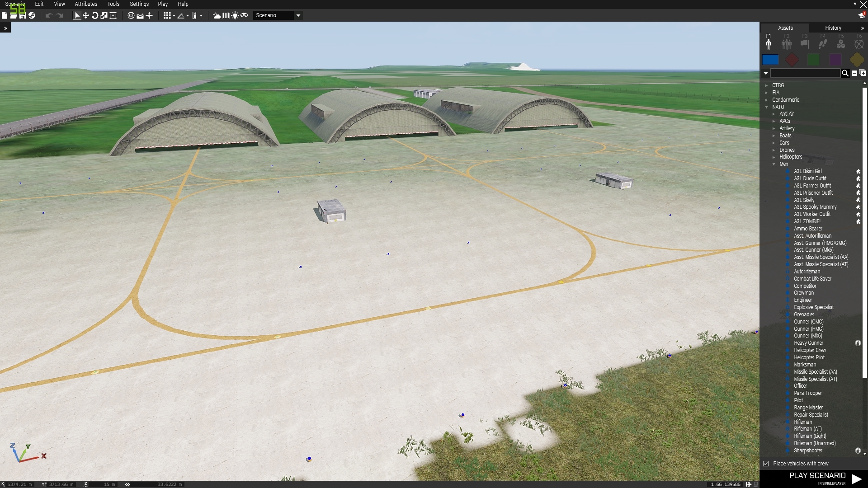Viewport: 868px width, 488px height.
Task: Open the Attributes menu
Action: [86, 4]
